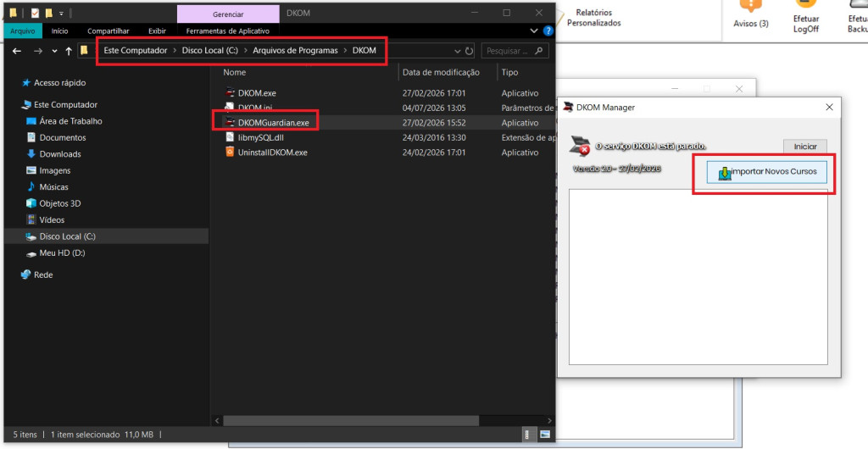The height and width of the screenshot is (449, 868).
Task: Click the back navigation arrow
Action: pos(17,51)
